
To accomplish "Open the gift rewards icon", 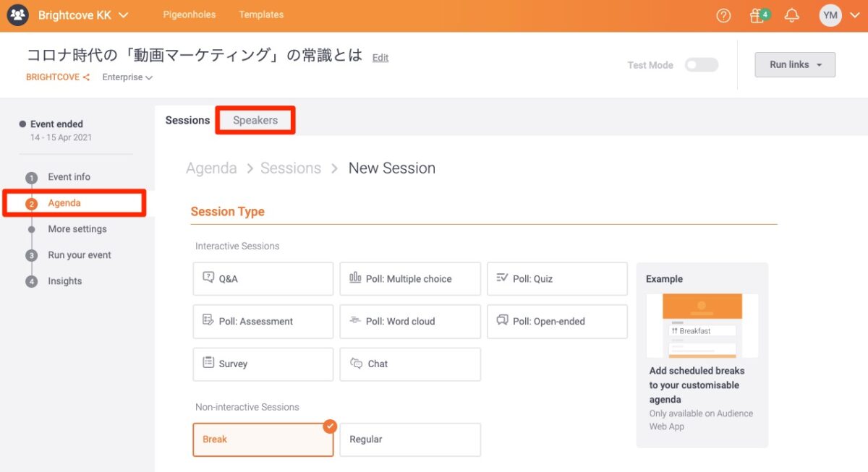I will click(757, 15).
